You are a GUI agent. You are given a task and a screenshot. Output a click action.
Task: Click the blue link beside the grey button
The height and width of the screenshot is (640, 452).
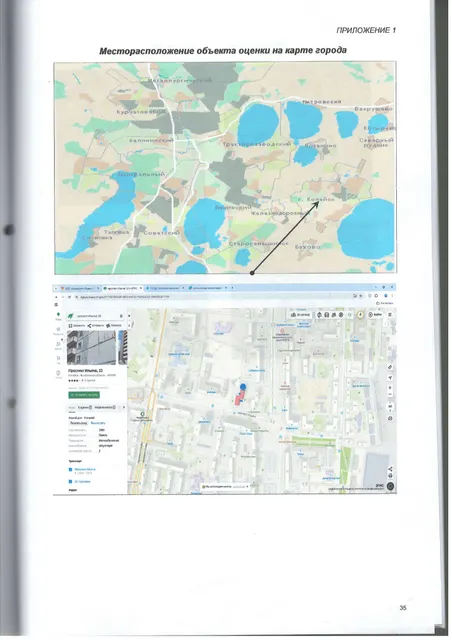pyautogui.click(x=98, y=423)
